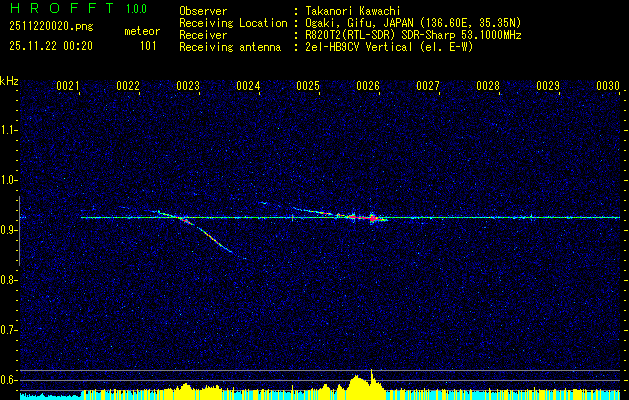629x400 pixels.
Task: Click the 0021 time axis label
Action: [x=68, y=86]
